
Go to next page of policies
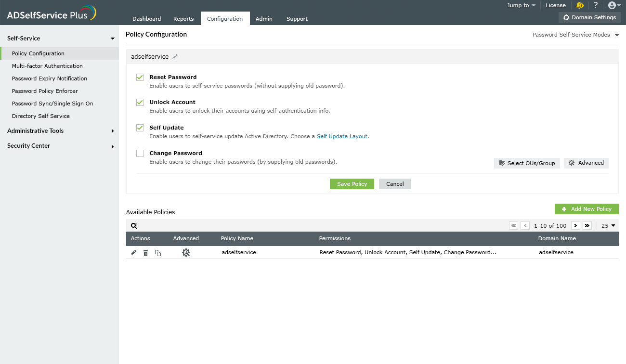coord(575,225)
